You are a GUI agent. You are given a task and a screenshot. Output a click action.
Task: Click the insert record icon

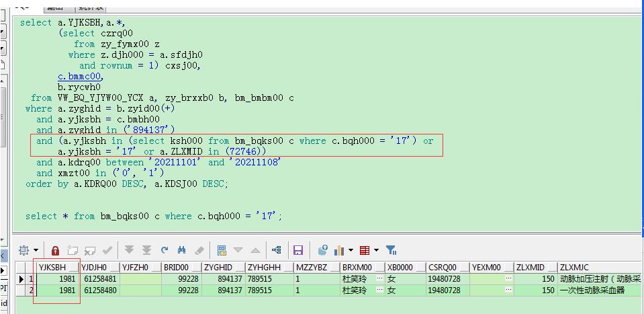(73, 250)
